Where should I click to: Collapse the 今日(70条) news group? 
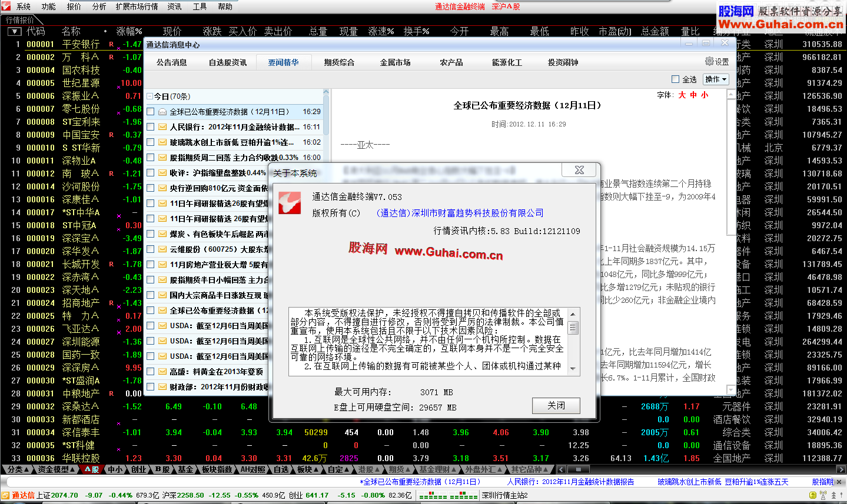[x=150, y=96]
